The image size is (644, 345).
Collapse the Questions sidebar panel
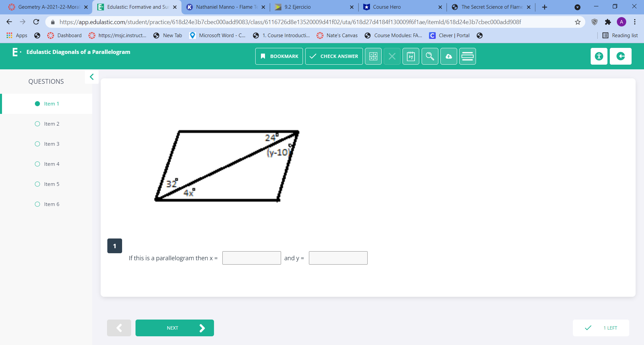tap(92, 77)
